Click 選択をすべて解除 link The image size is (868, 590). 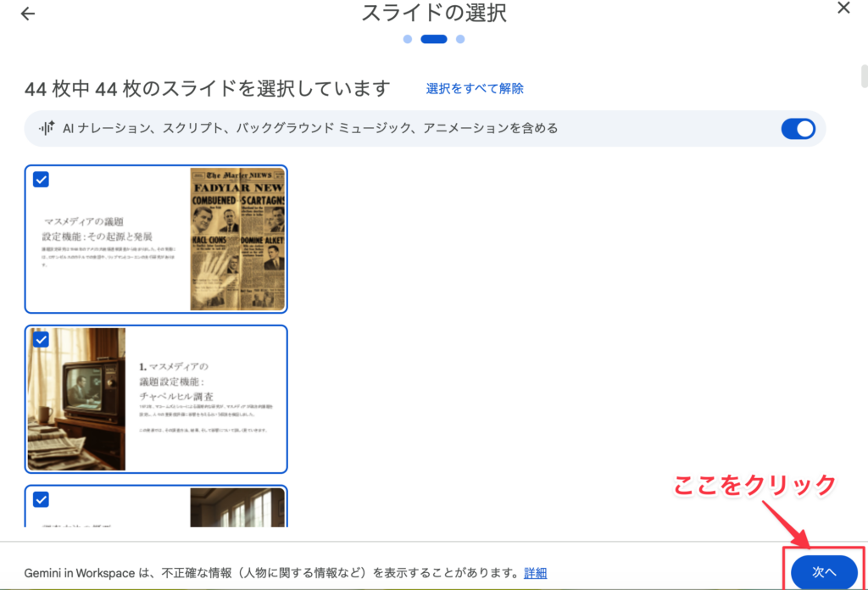click(475, 88)
